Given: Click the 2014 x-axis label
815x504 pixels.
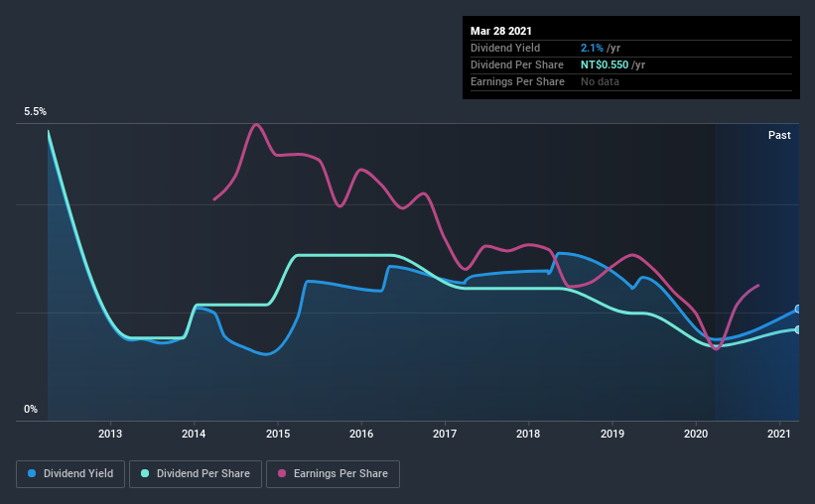Looking at the screenshot, I should click(194, 434).
